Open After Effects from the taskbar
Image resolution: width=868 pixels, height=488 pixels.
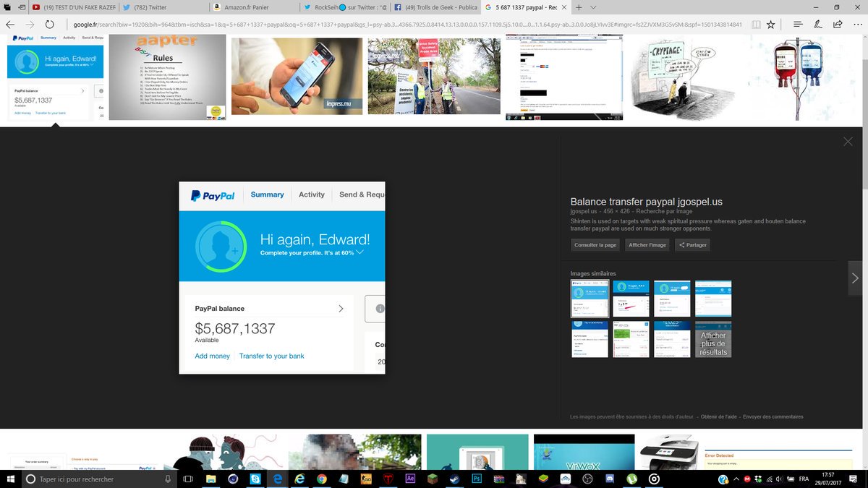click(x=411, y=479)
